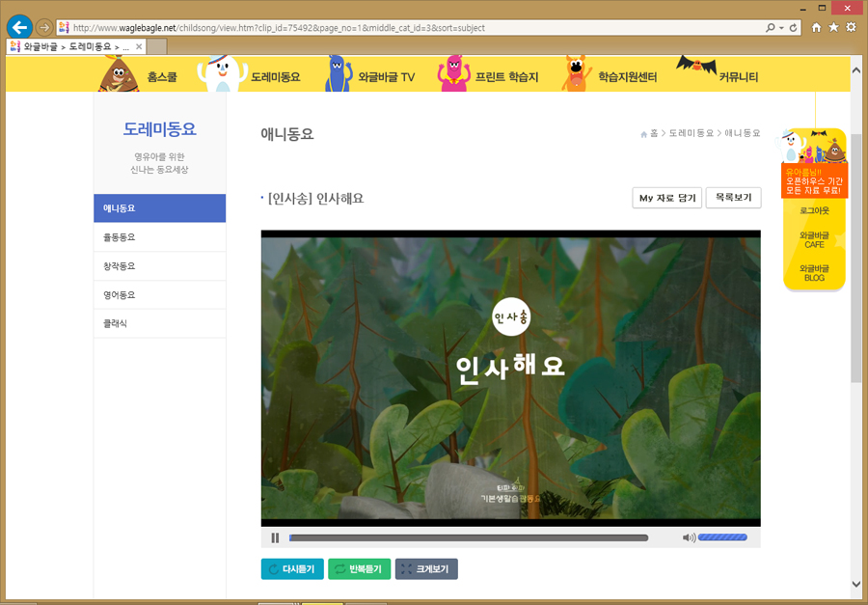This screenshot has width=868, height=605.
Task: Click the 인사해요 video frame
Action: pyautogui.click(x=511, y=378)
